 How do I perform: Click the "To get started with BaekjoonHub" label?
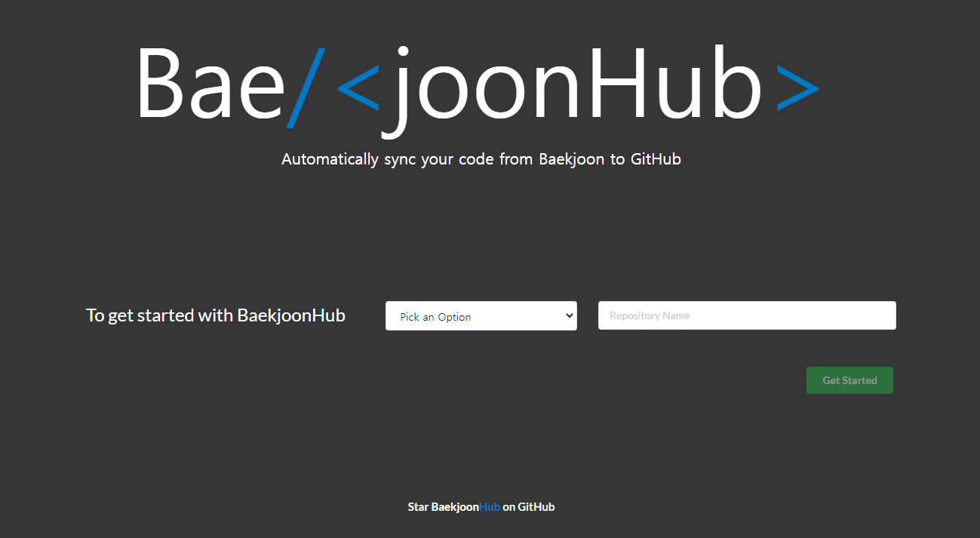[x=216, y=315]
